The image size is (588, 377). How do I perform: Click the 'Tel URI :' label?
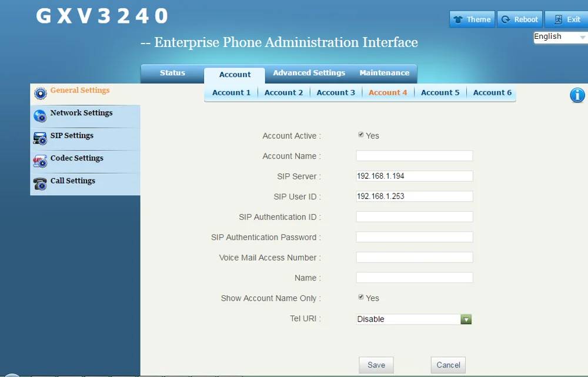pyautogui.click(x=305, y=319)
